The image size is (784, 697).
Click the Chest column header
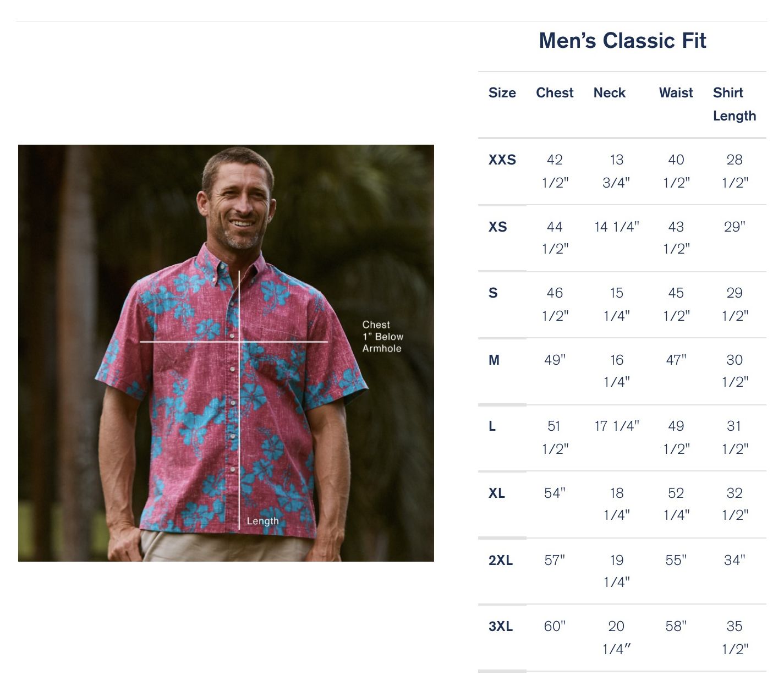[x=555, y=93]
